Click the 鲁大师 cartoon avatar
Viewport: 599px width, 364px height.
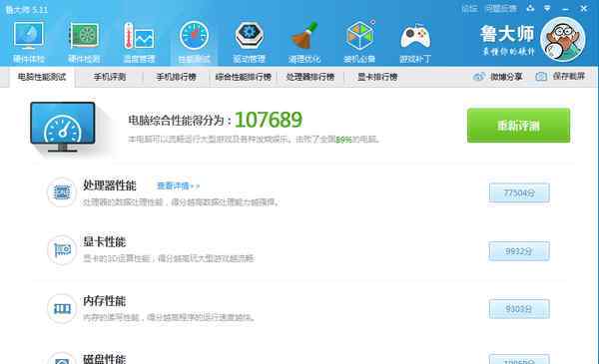tap(563, 39)
